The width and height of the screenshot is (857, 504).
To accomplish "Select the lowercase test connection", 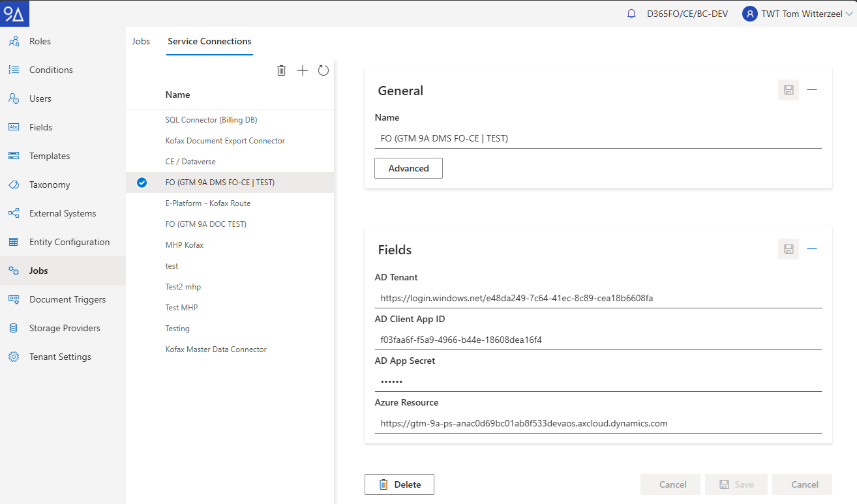I will [230, 266].
